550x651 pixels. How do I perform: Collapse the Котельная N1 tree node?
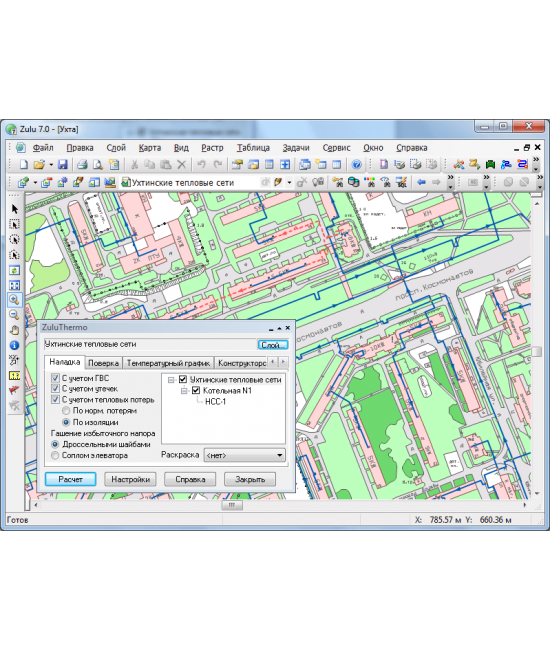(x=184, y=391)
